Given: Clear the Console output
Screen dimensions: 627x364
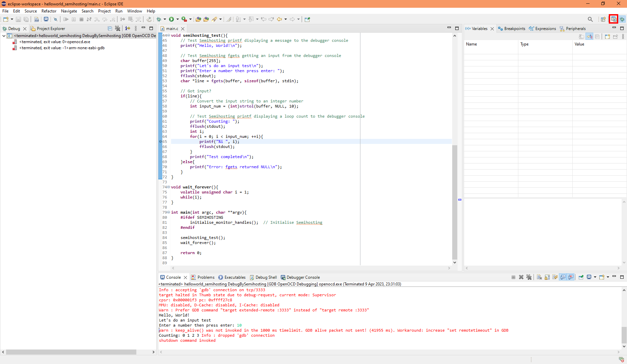Looking at the screenshot, I should [x=540, y=277].
